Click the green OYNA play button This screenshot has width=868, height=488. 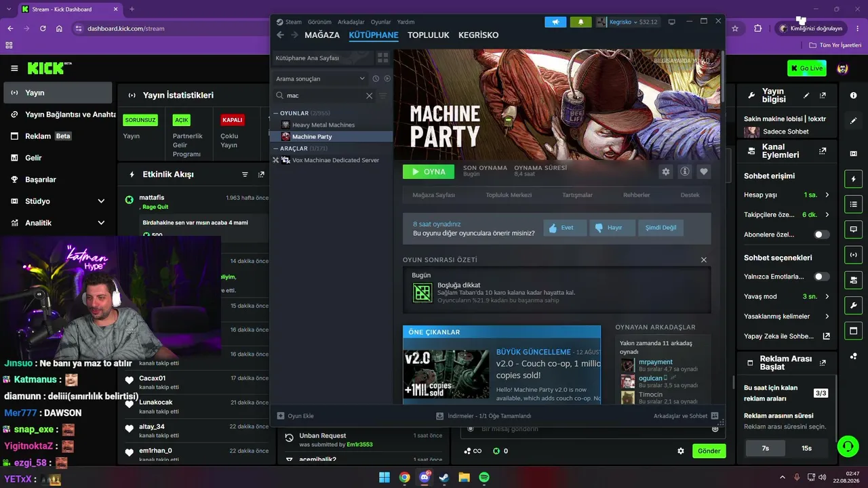point(429,172)
